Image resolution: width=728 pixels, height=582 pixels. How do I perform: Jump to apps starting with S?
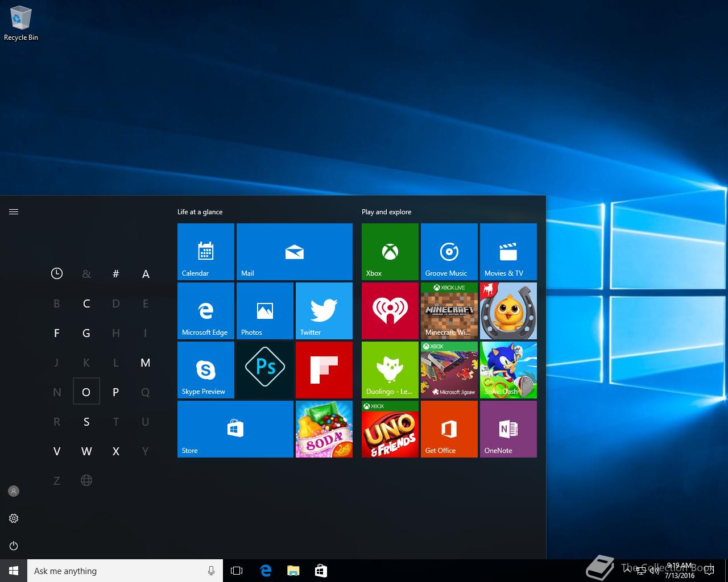click(86, 421)
